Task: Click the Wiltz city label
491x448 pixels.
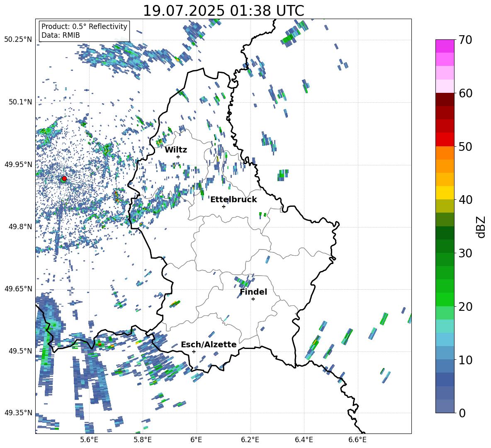Action: coord(176,150)
